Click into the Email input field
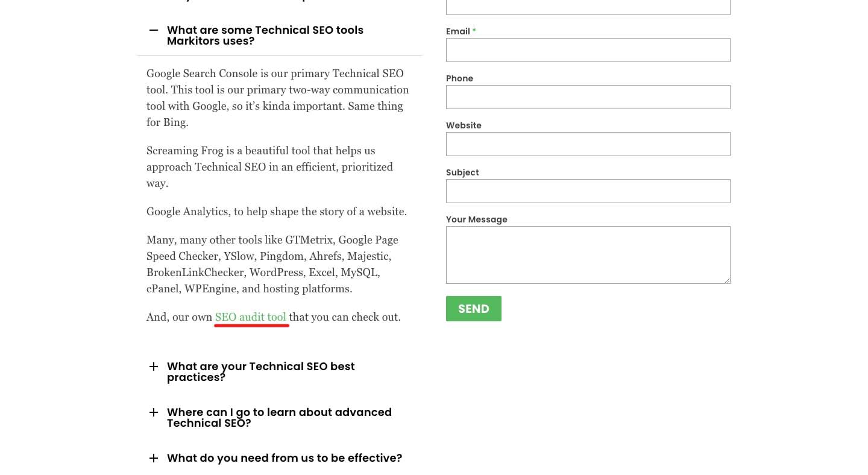The image size is (868, 475). click(x=588, y=50)
